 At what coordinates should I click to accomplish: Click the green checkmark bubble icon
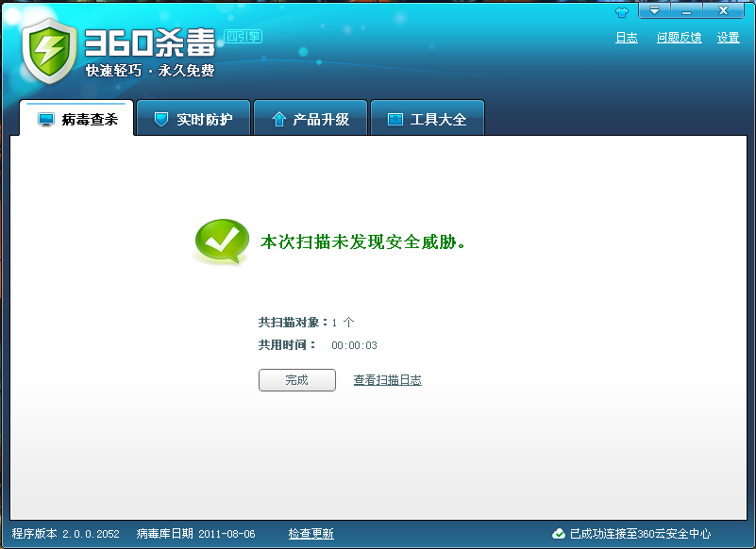tap(222, 241)
